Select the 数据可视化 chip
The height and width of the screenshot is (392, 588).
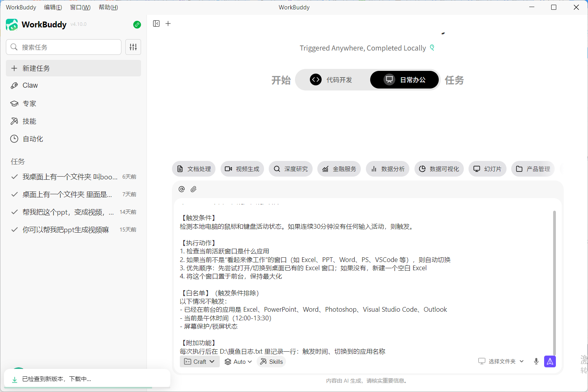tap(439, 169)
